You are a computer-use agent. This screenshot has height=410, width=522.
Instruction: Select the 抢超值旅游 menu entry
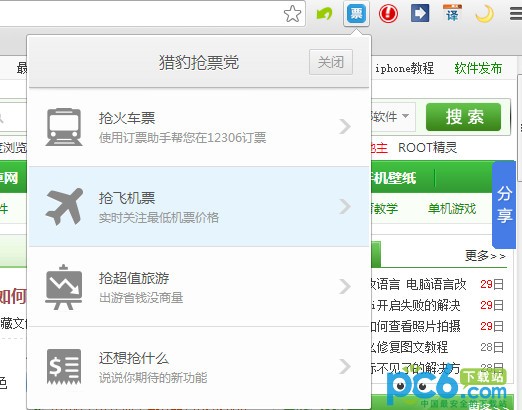[x=199, y=287]
